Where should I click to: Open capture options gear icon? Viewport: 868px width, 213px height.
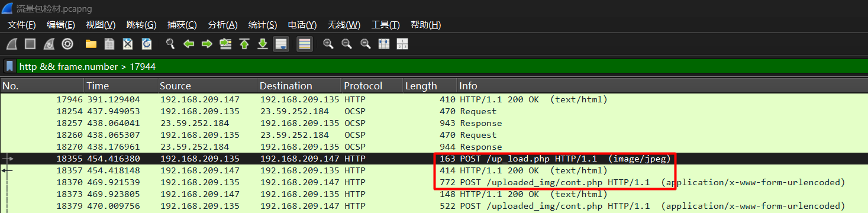click(x=67, y=44)
